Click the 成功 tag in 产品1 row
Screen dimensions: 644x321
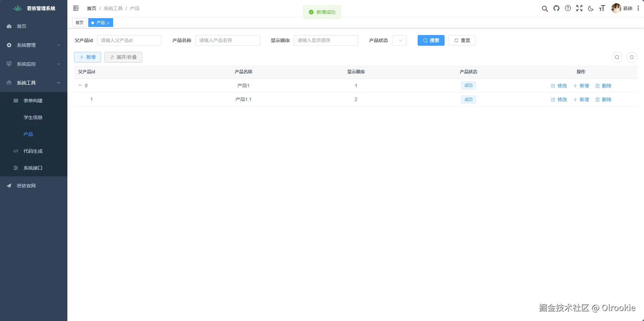pos(469,85)
